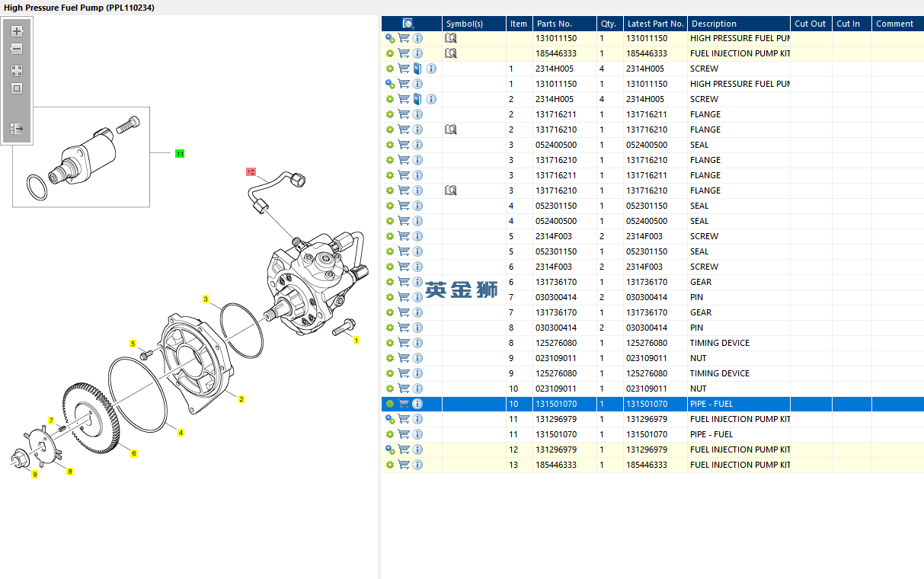Zoom in on the pump diagram
Viewport: 924px width, 579px height.
tap(17, 31)
